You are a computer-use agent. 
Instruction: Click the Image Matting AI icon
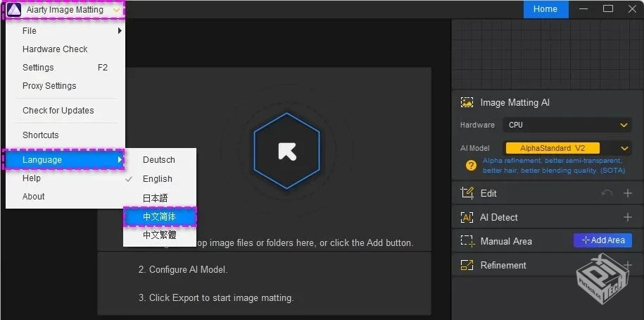[x=467, y=102]
